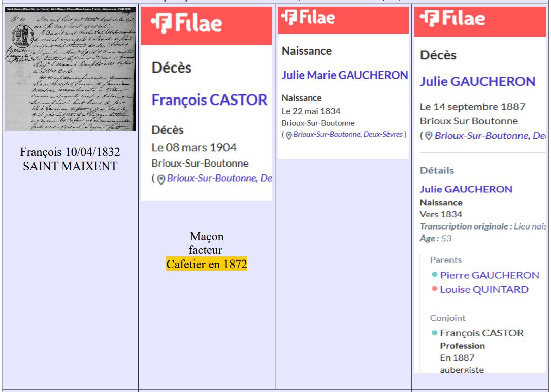The height and width of the screenshot is (392, 551).
Task: Click the date Le 14 septembre 1887
Action: (473, 107)
